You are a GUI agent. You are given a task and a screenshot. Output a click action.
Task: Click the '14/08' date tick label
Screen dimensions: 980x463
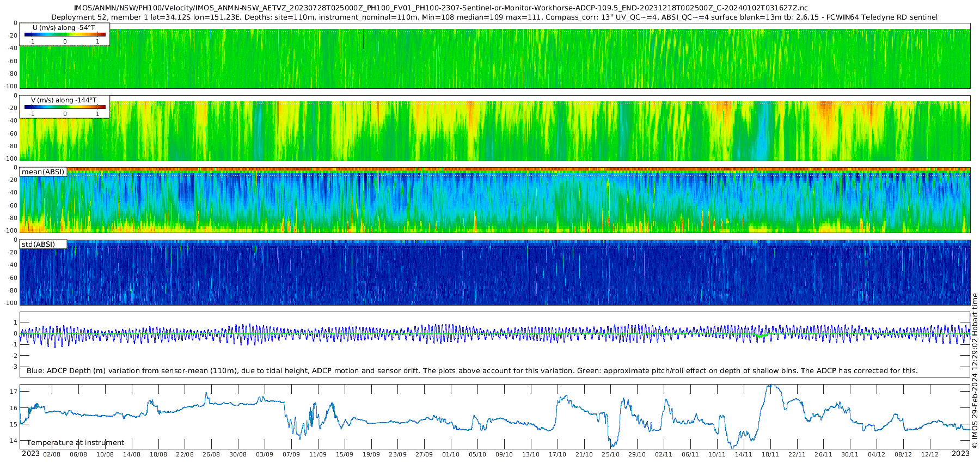click(x=132, y=454)
